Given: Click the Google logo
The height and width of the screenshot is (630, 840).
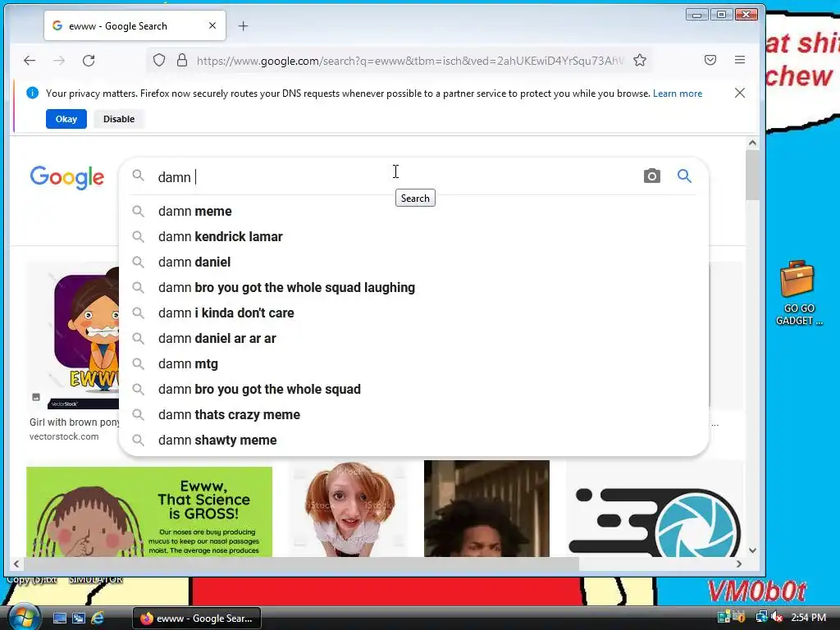Looking at the screenshot, I should (x=67, y=177).
